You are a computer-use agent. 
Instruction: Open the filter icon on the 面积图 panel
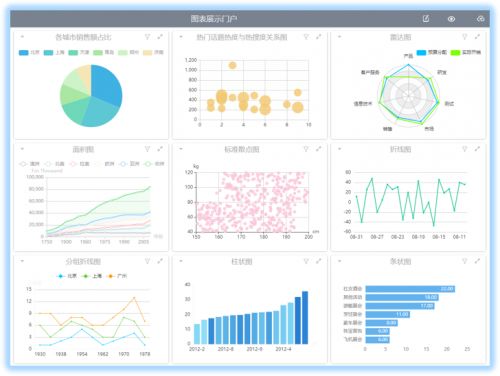tap(147, 149)
